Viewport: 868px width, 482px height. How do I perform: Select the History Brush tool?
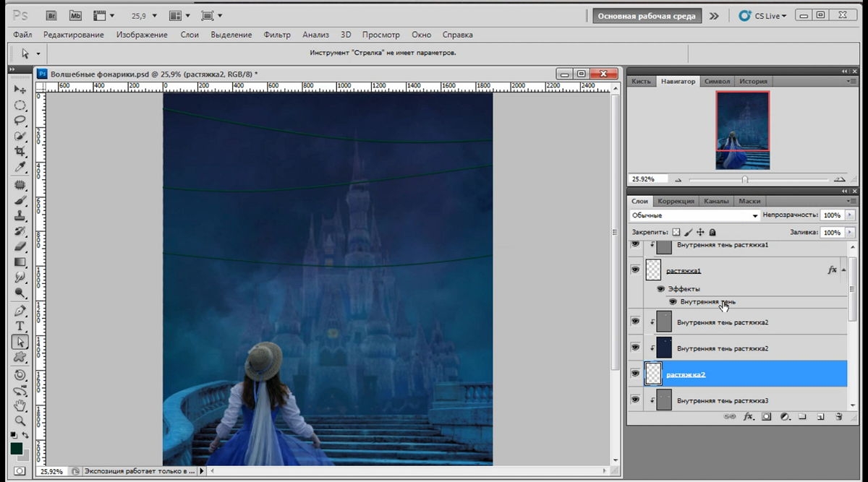click(20, 231)
